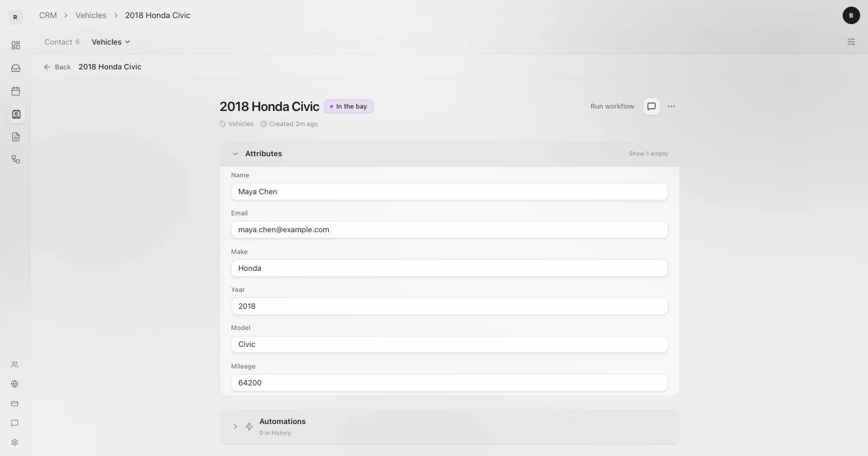Open the Vehicles tab dropdown
The width and height of the screenshot is (868, 456).
[x=111, y=42]
